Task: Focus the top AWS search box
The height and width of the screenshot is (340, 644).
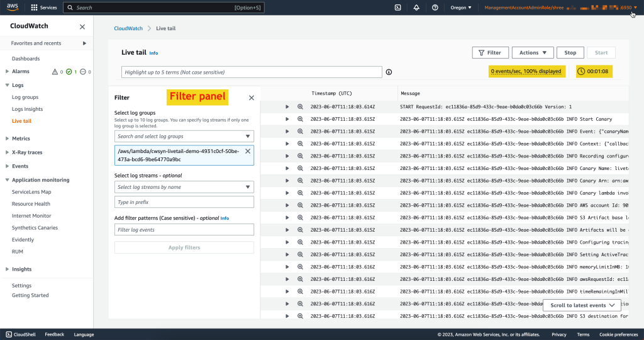Action: (x=164, y=8)
